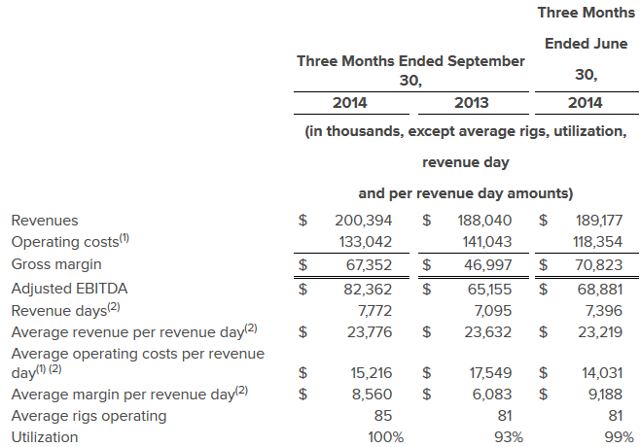Click the 'Ended June' header text

[x=586, y=44]
